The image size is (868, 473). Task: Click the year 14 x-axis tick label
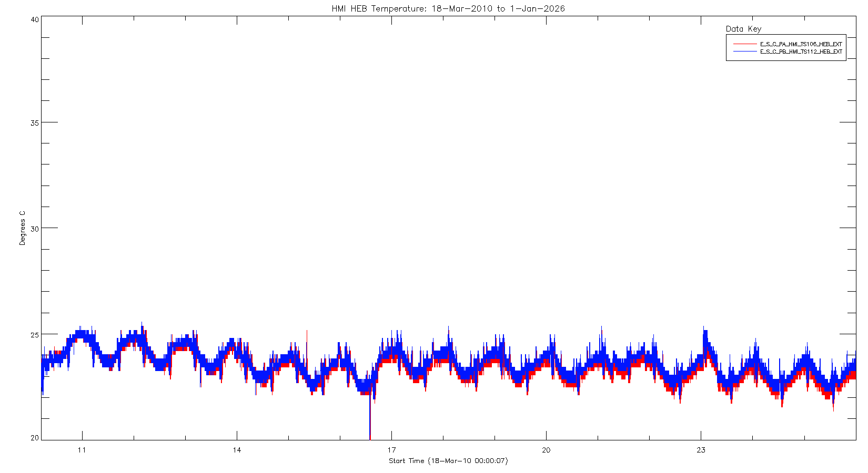pyautogui.click(x=237, y=450)
